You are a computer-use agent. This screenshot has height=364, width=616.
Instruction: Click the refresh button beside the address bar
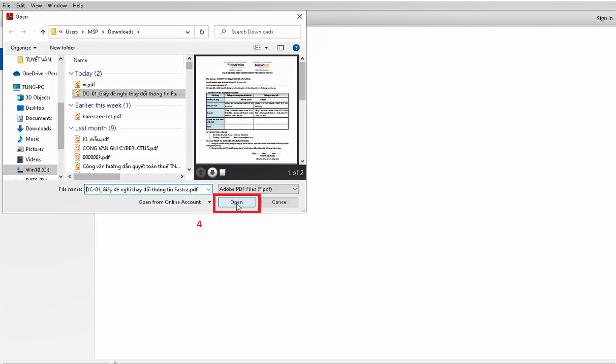(x=202, y=32)
